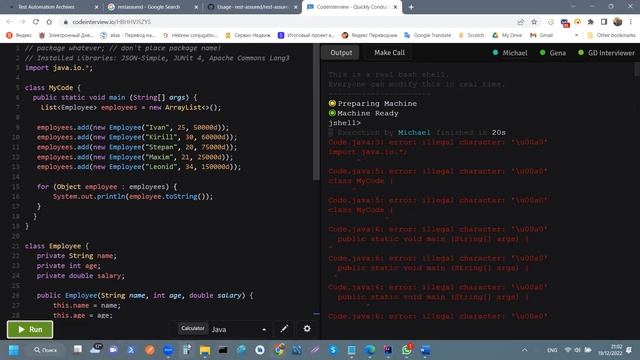Open Skype from taskbar
The image size is (640, 360).
point(333,350)
